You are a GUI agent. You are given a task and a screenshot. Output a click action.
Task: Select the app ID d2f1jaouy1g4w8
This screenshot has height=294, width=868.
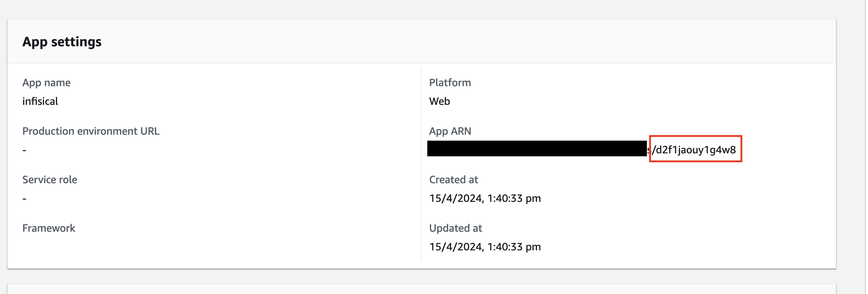pos(696,150)
